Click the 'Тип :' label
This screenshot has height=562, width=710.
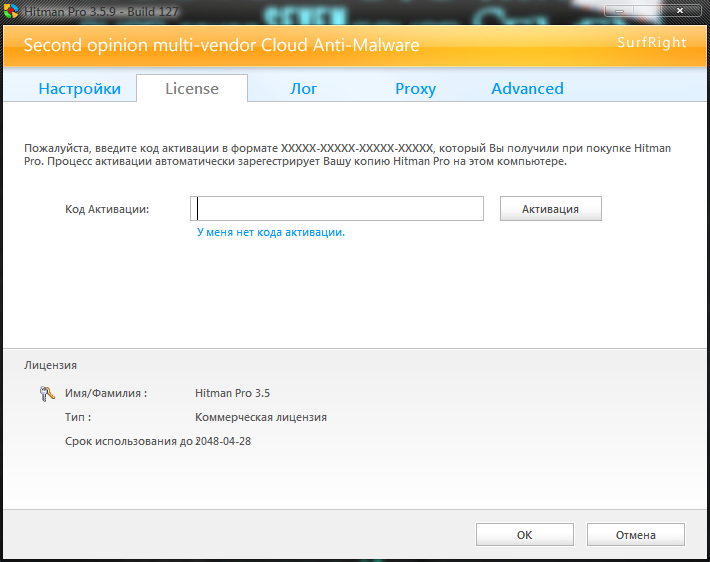click(x=78, y=417)
